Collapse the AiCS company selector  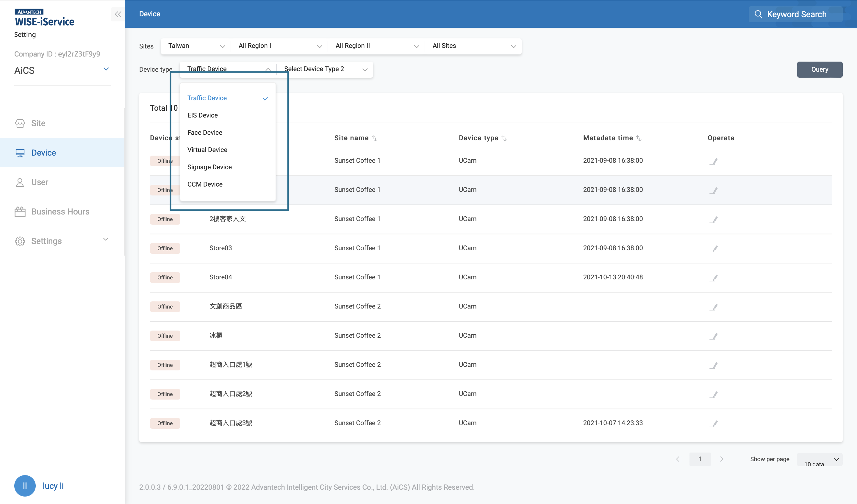pos(106,69)
